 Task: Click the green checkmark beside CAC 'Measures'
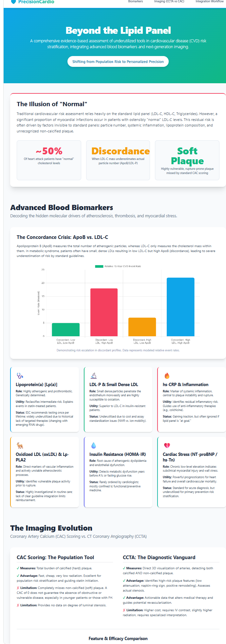click(18, 568)
